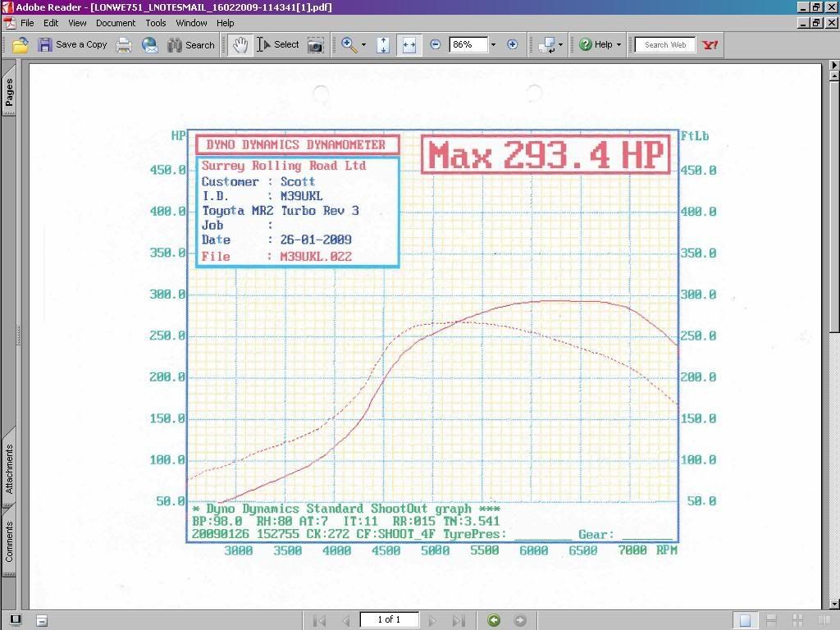This screenshot has width=840, height=630.
Task: Click the vertical scrollbar down arrow
Action: [x=834, y=604]
